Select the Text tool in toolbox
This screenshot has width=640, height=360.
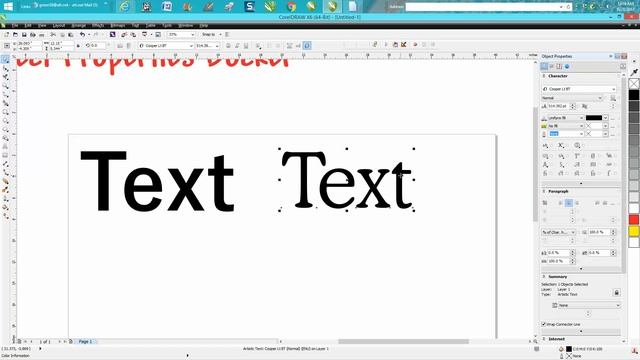[5, 147]
